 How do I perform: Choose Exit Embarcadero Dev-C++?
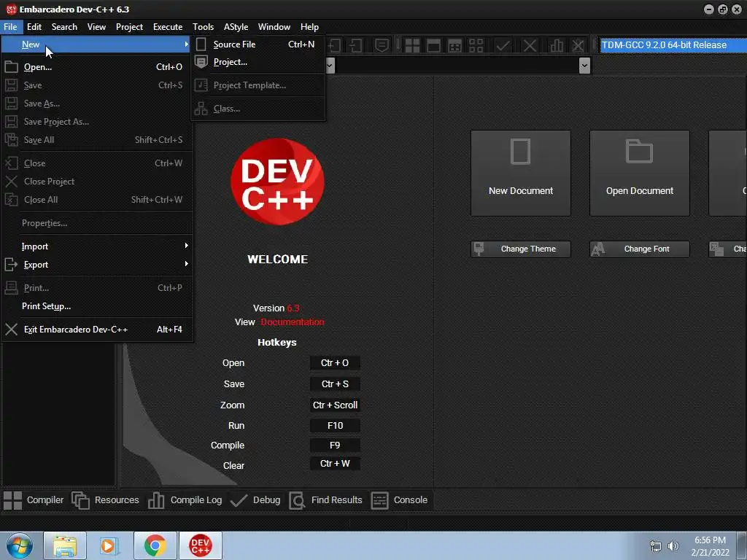(97, 330)
